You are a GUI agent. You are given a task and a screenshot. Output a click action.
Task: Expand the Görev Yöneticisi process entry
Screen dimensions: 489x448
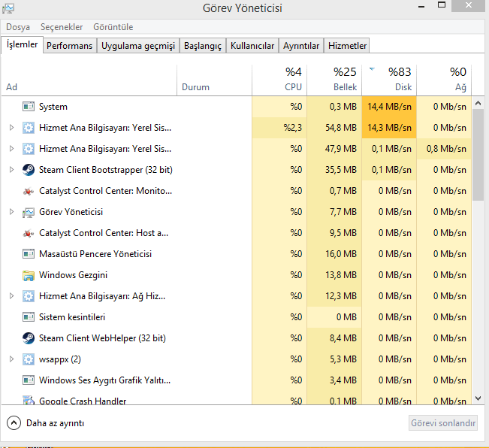click(x=11, y=212)
